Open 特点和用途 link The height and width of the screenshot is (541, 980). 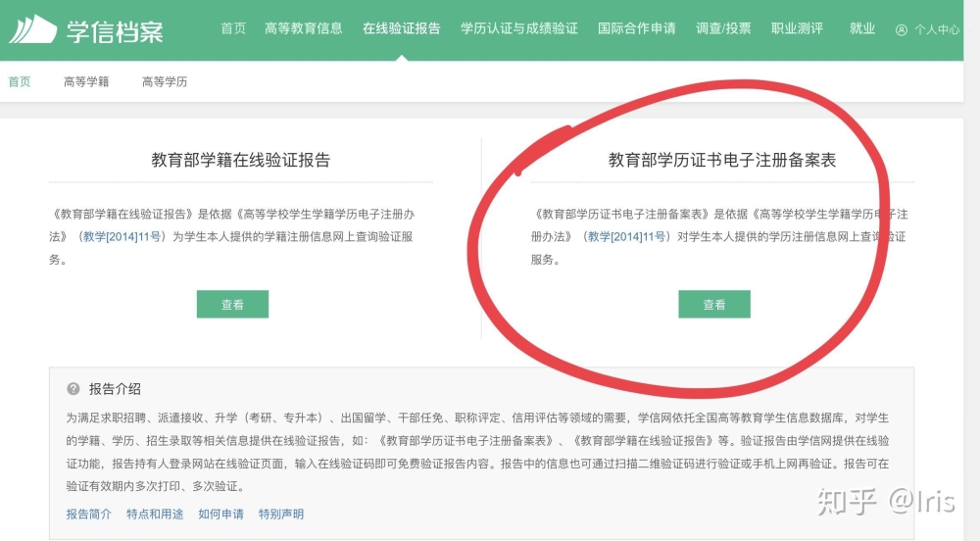[155, 515]
